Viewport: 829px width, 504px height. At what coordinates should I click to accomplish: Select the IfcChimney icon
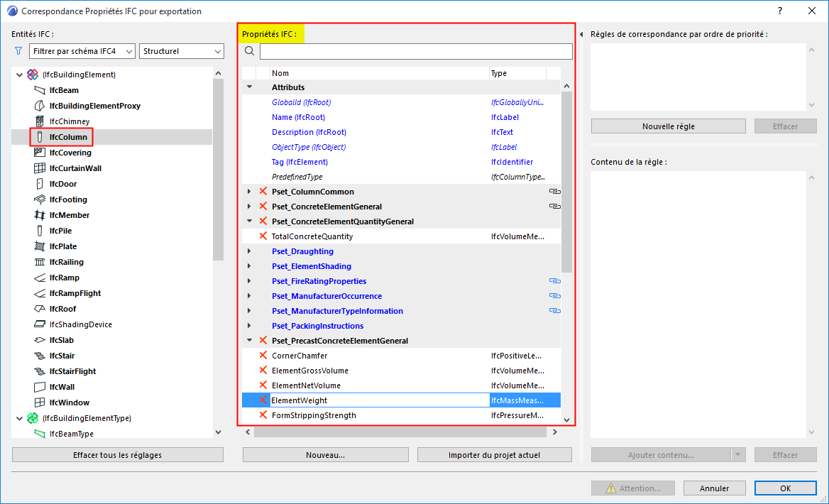40,121
